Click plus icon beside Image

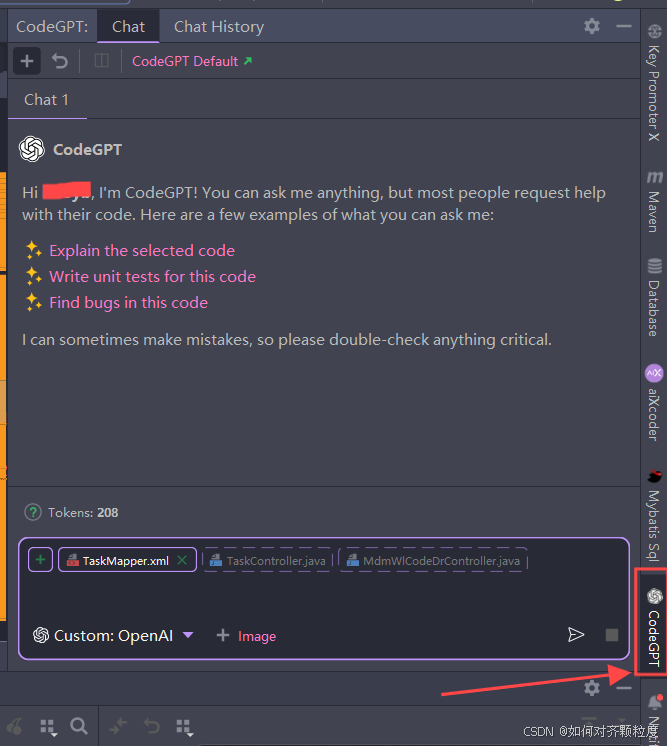coord(223,635)
